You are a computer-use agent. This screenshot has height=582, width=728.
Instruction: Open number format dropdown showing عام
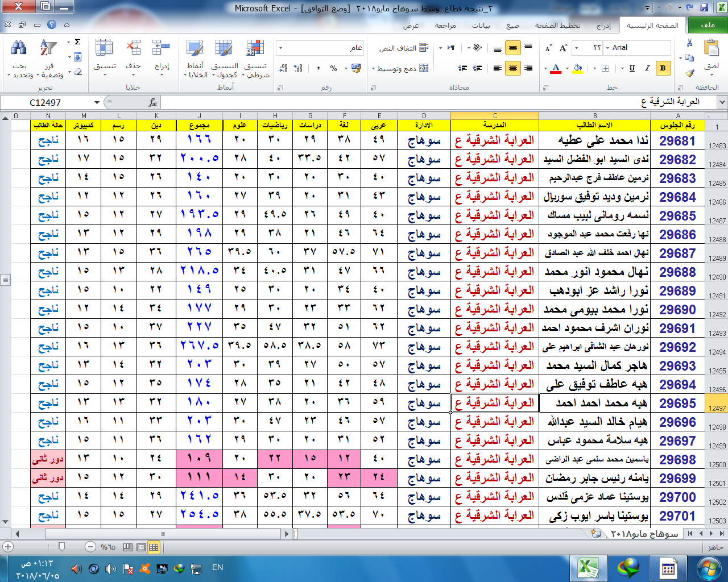tap(280, 48)
